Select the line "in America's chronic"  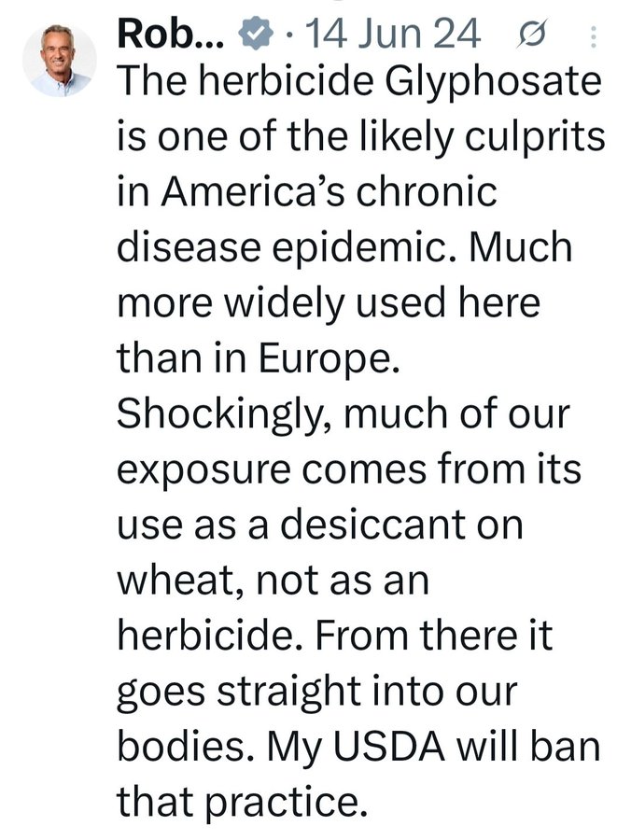click(x=306, y=195)
